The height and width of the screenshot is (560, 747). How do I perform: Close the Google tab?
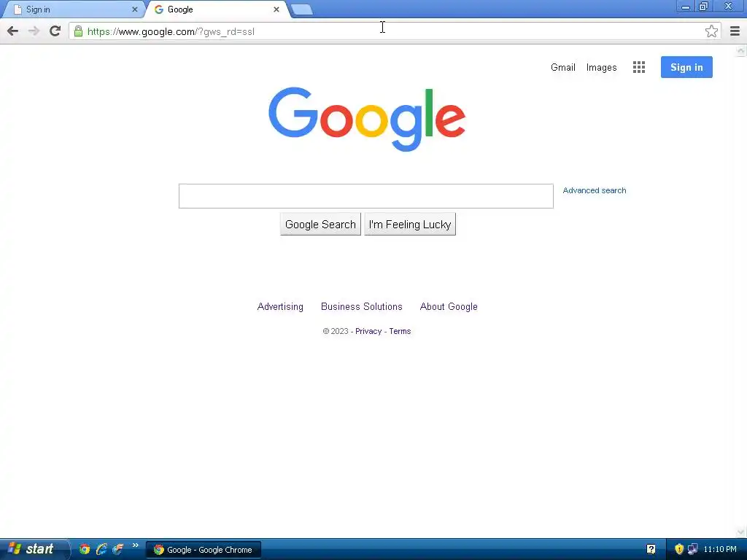point(276,9)
